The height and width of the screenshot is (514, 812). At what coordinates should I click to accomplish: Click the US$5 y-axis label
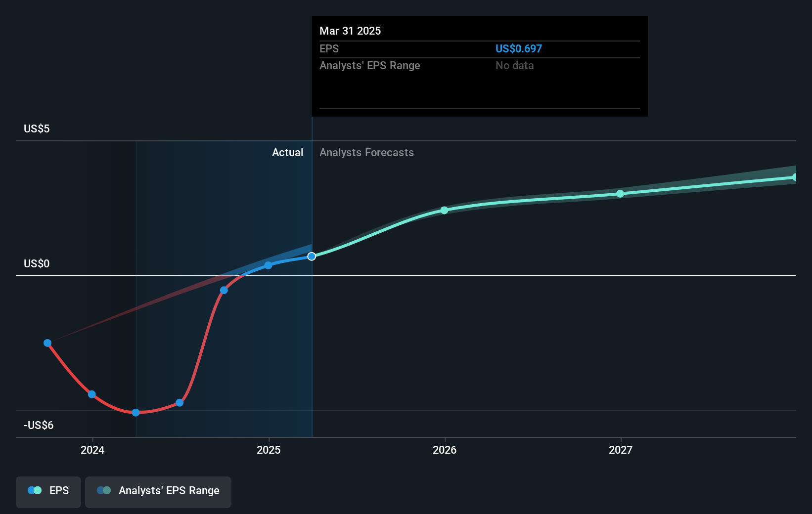point(37,128)
